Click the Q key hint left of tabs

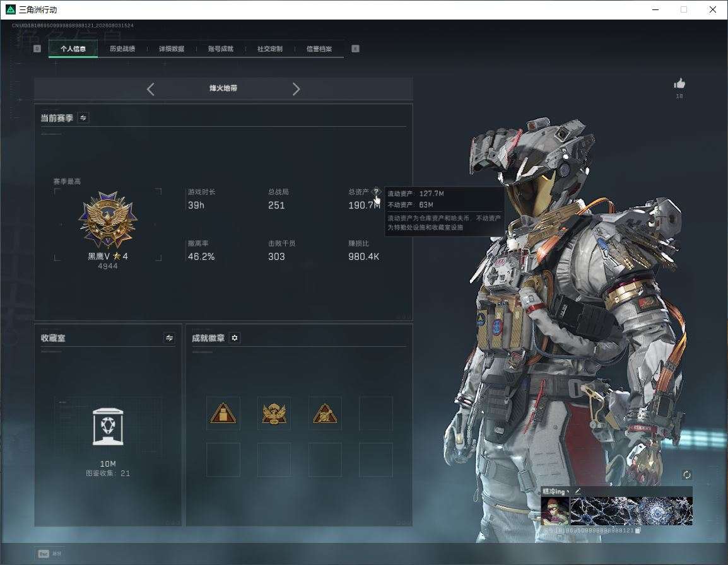(x=37, y=49)
